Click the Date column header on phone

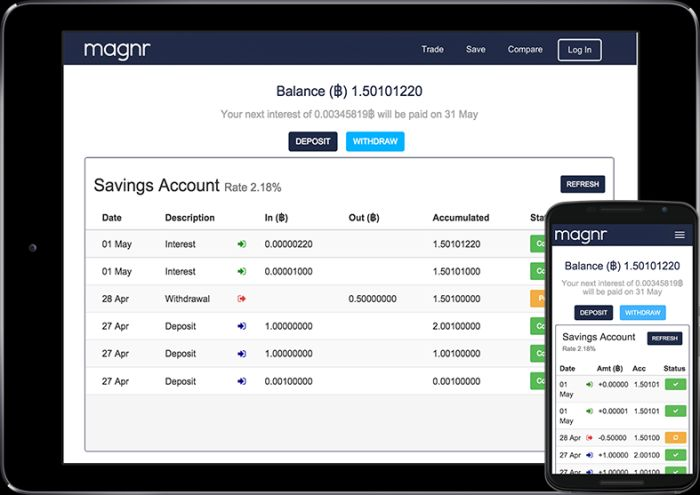pos(567,369)
